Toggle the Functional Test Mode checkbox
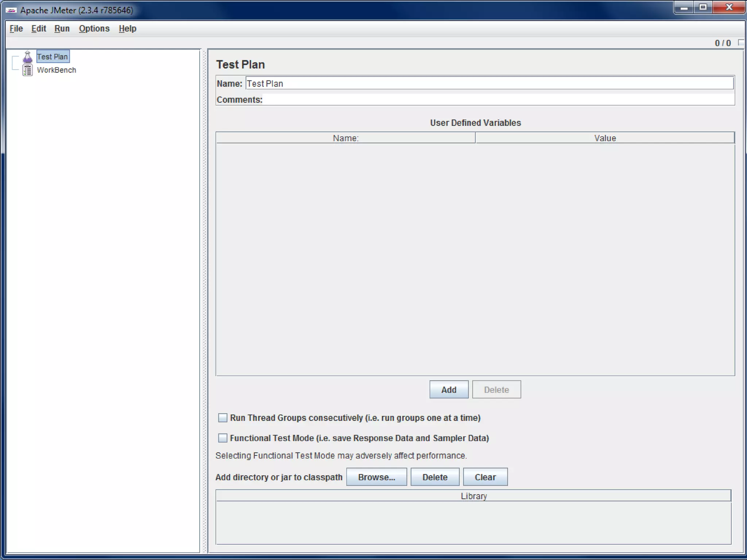The width and height of the screenshot is (747, 560). [x=222, y=438]
